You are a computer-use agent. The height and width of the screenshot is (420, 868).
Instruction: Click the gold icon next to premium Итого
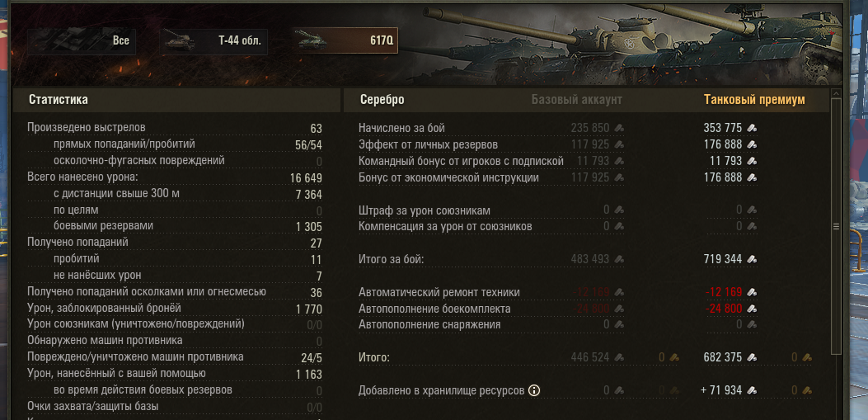tap(806, 357)
